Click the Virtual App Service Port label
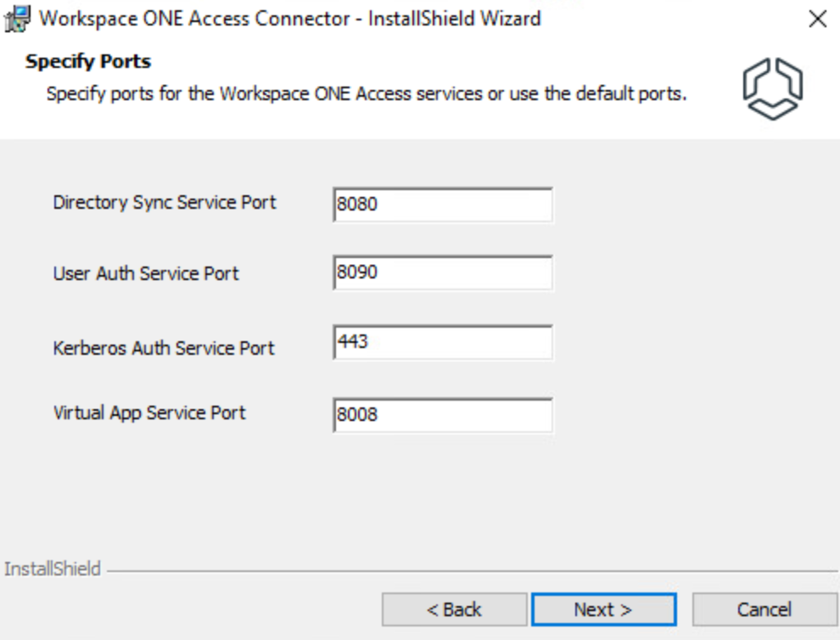Viewport: 840px width, 640px height. click(149, 413)
